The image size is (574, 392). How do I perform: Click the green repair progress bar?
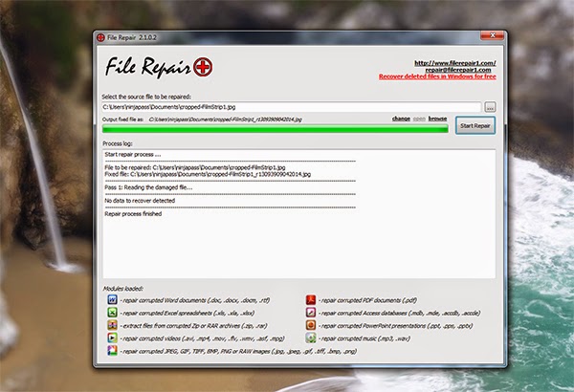276,128
